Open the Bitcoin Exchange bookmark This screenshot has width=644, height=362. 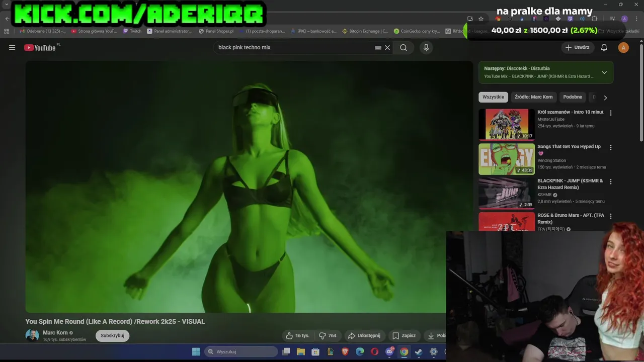pos(365,31)
